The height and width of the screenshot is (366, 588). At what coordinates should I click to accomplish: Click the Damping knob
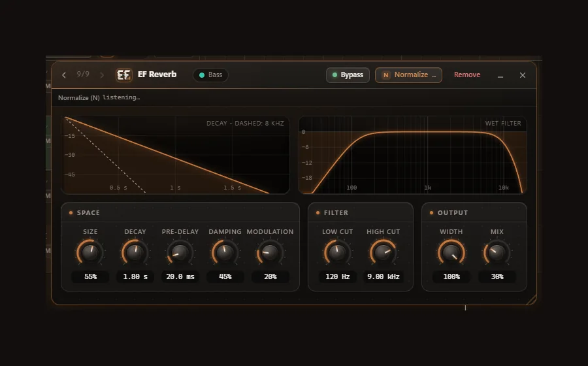point(225,252)
